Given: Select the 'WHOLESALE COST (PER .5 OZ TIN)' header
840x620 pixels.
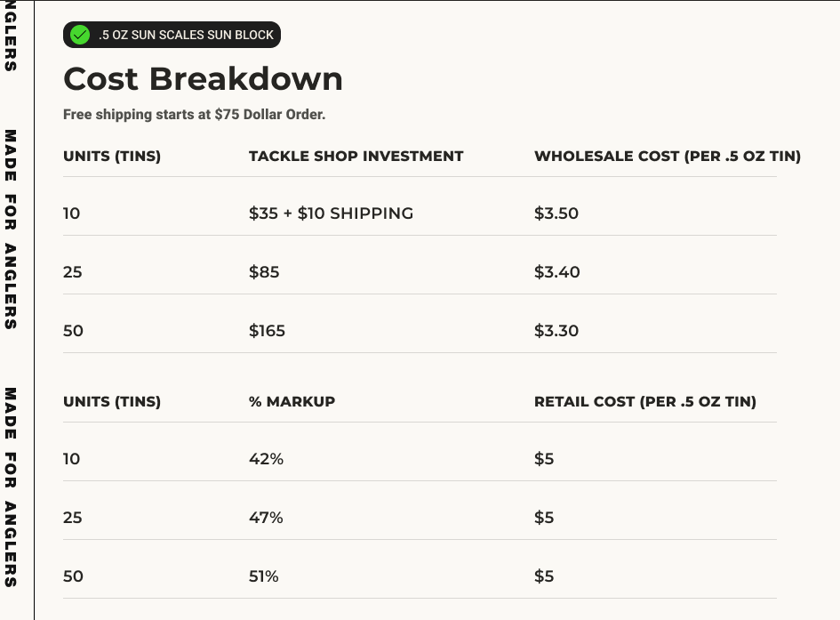Looking at the screenshot, I should click(667, 157).
